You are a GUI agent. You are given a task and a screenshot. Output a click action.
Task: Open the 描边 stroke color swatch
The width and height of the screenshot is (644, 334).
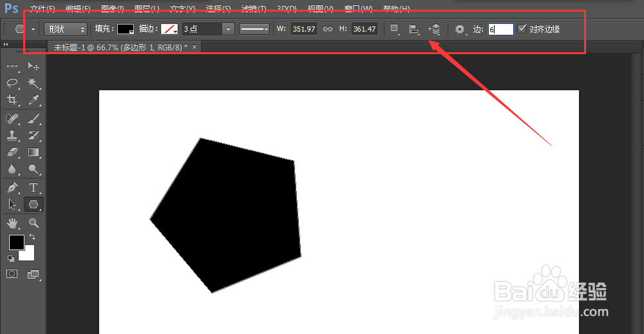169,29
